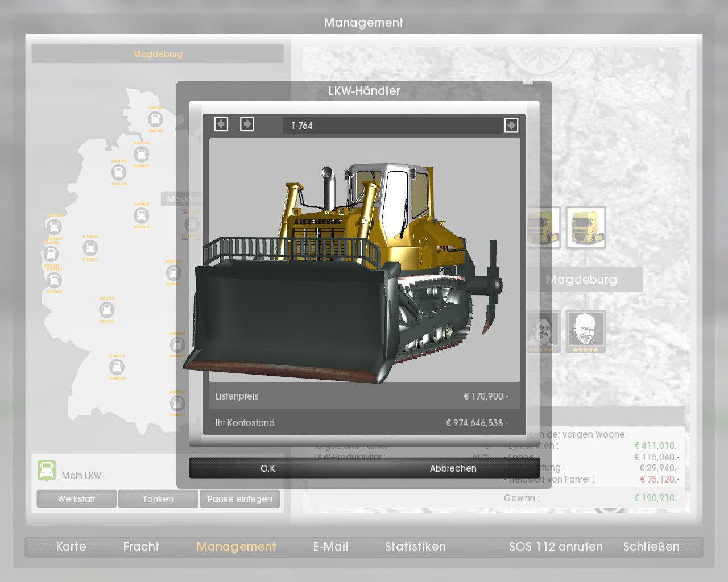Select the bald driver portrait
Screen dimensions: 728x582
pos(586,331)
